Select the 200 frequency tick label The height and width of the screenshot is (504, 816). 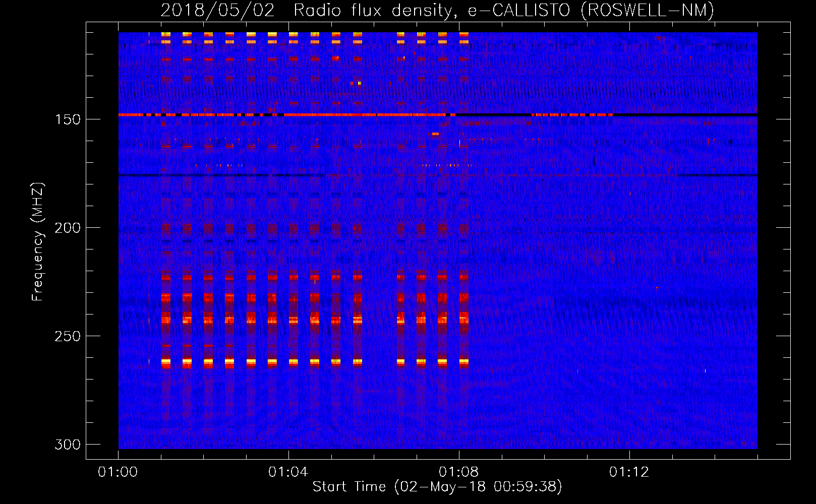[67, 228]
